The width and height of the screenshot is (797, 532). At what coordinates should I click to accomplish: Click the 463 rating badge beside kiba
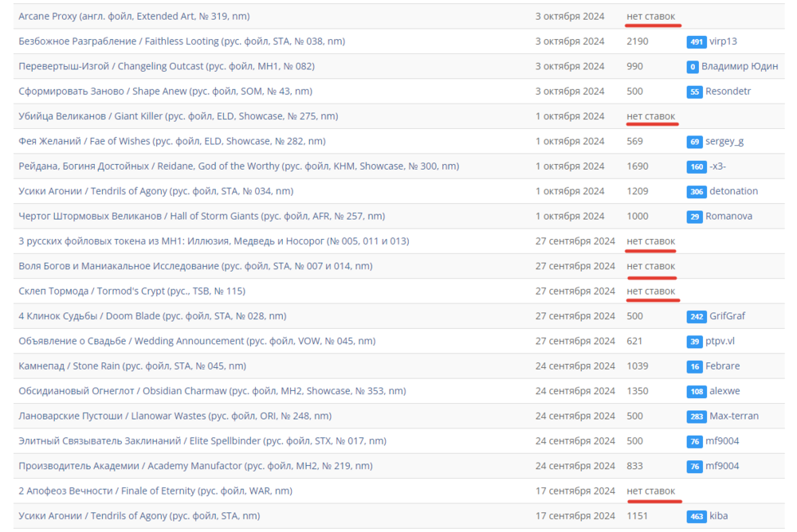click(696, 517)
